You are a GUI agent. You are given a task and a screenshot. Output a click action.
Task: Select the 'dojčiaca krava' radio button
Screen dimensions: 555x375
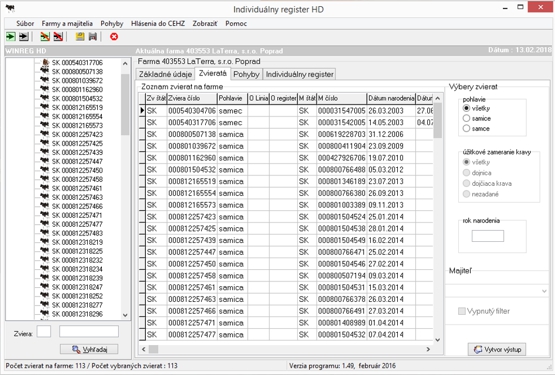(x=467, y=183)
